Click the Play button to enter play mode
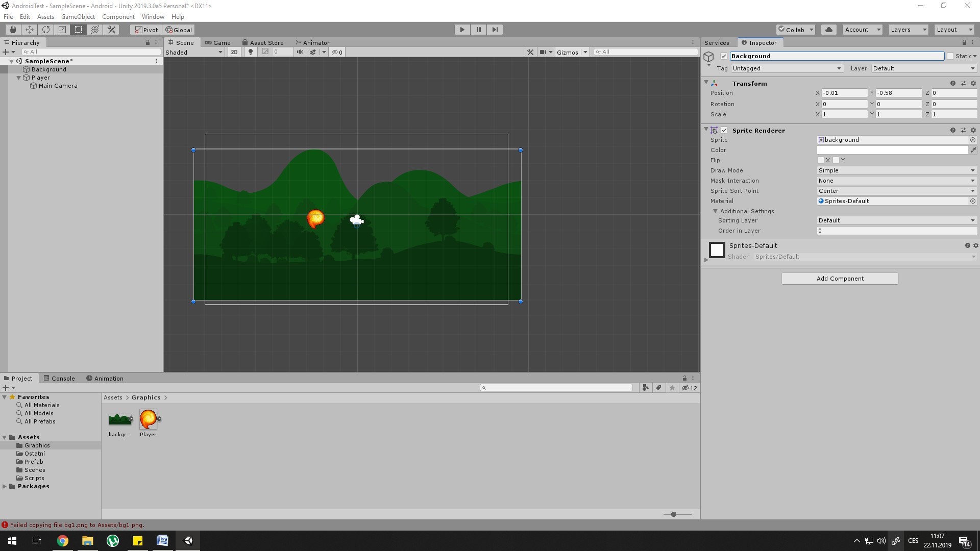 461,30
